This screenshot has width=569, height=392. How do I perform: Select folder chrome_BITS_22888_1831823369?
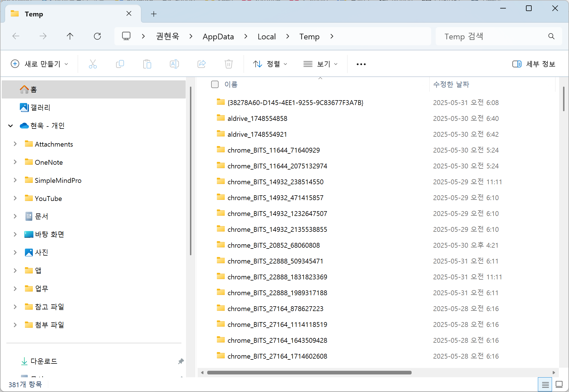277,277
